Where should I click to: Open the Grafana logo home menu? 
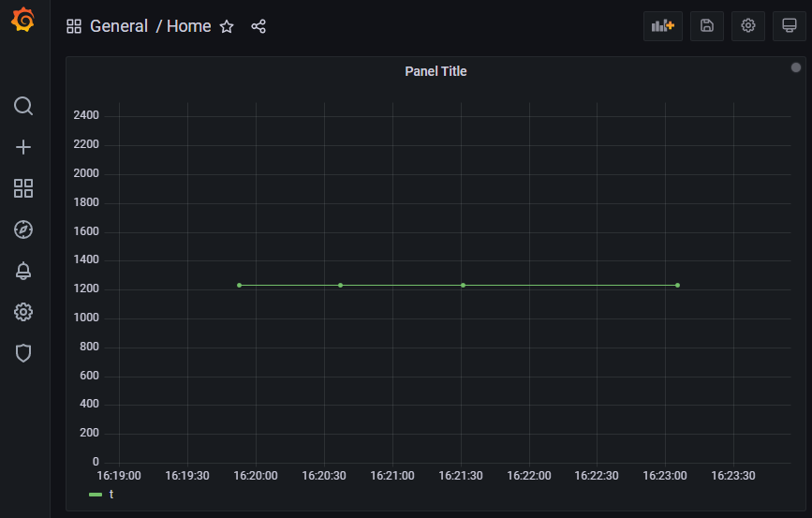click(23, 20)
